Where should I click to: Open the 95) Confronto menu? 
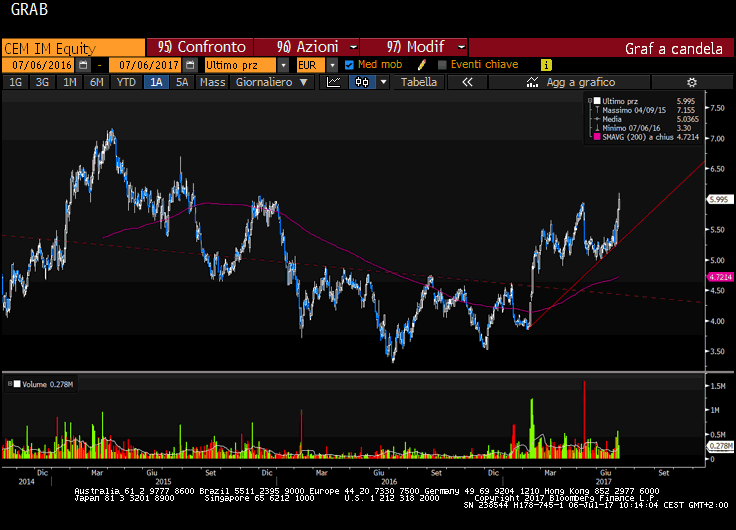pos(201,47)
